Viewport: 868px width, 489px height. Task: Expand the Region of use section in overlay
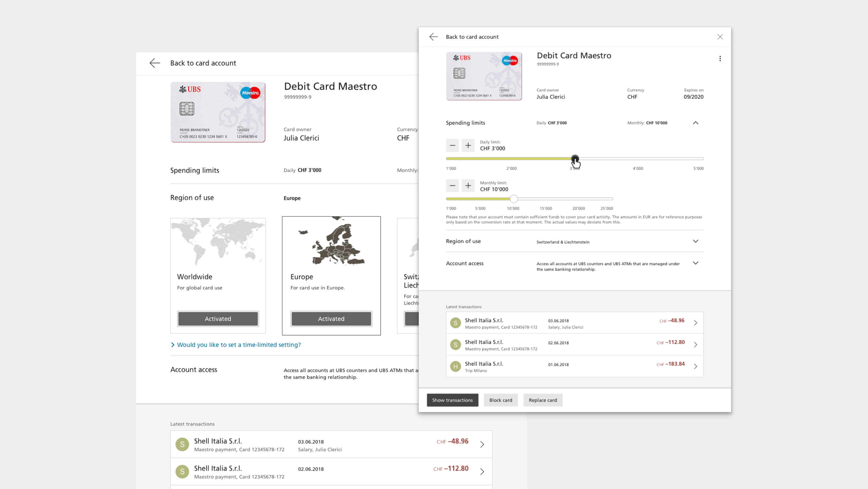click(695, 241)
